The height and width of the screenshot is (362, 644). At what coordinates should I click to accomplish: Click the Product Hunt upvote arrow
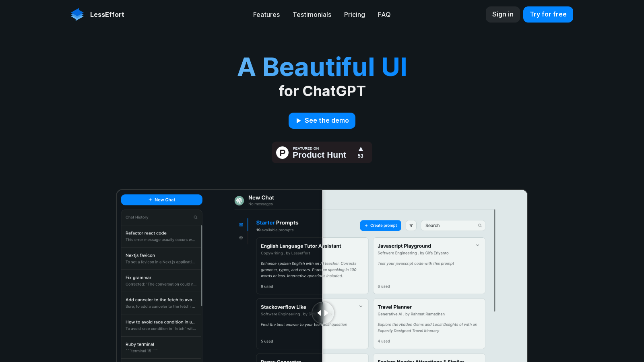click(361, 149)
